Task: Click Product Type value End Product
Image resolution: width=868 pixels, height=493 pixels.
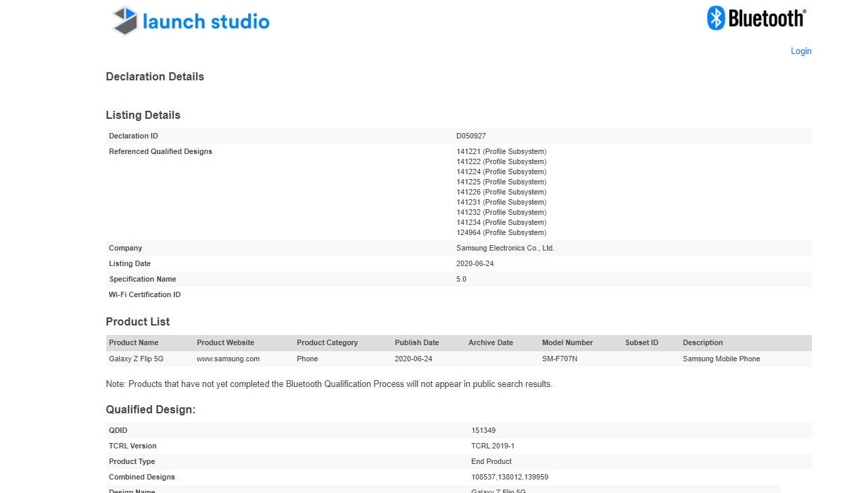Action: coord(491,462)
